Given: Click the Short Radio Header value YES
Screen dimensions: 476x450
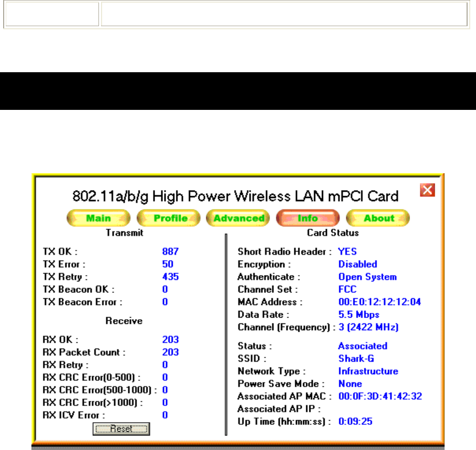Looking at the screenshot, I should coord(347,252).
